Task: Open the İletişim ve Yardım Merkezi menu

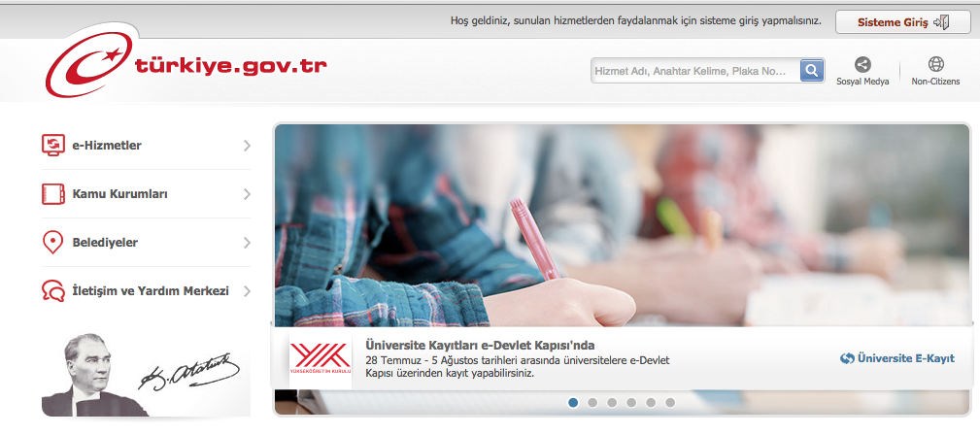Action: pos(151,291)
